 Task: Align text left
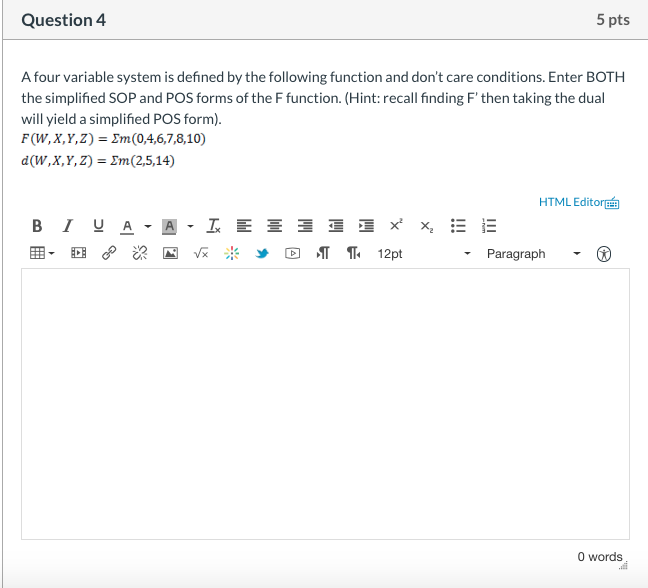(x=244, y=226)
